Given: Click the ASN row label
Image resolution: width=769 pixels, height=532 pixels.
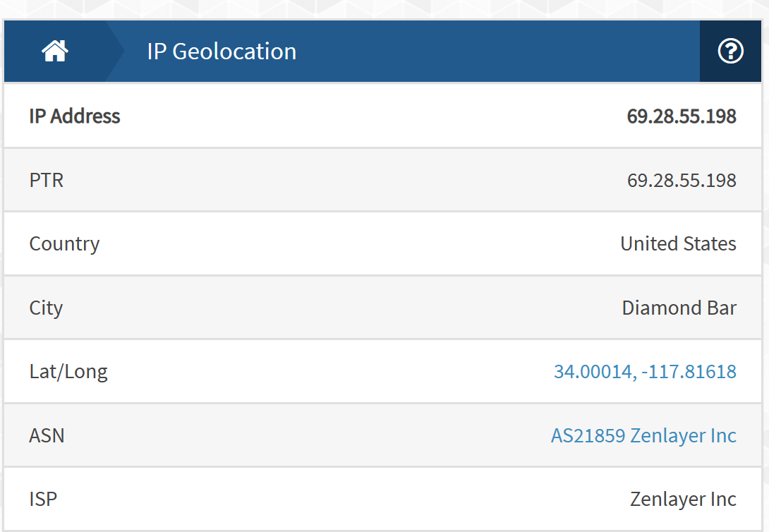Looking at the screenshot, I should 47,435.
